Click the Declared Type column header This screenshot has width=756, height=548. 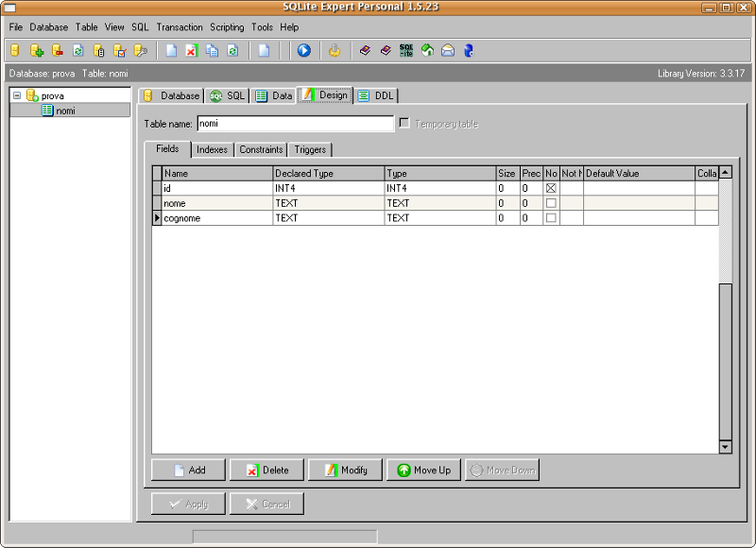[x=329, y=174]
